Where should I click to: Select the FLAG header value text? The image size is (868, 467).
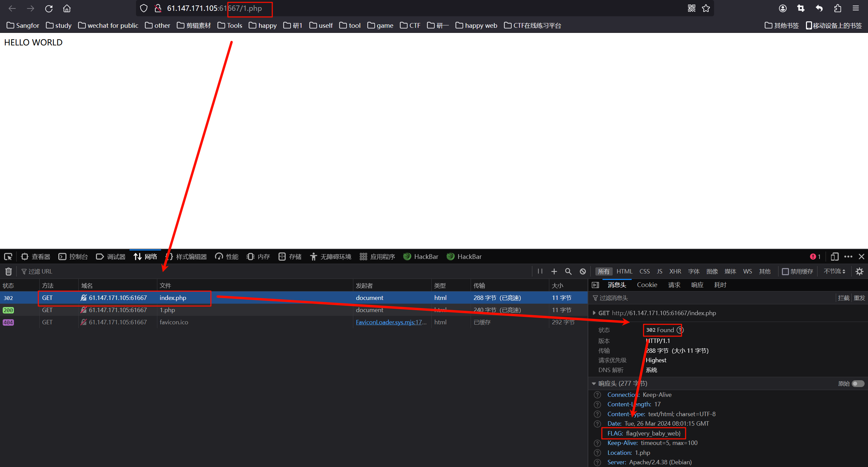[x=653, y=433]
